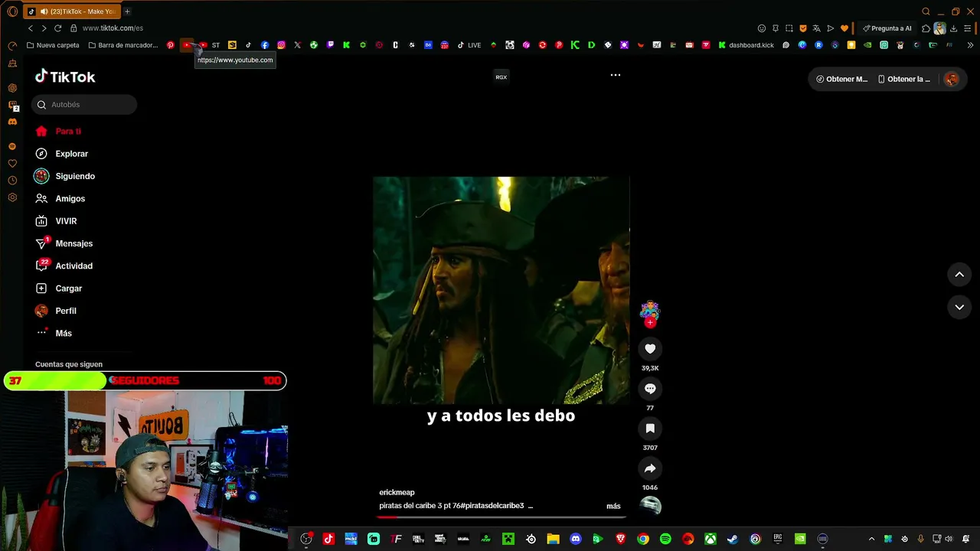This screenshot has height=551, width=980.
Task: Click the video to pause playback
Action: click(501, 290)
